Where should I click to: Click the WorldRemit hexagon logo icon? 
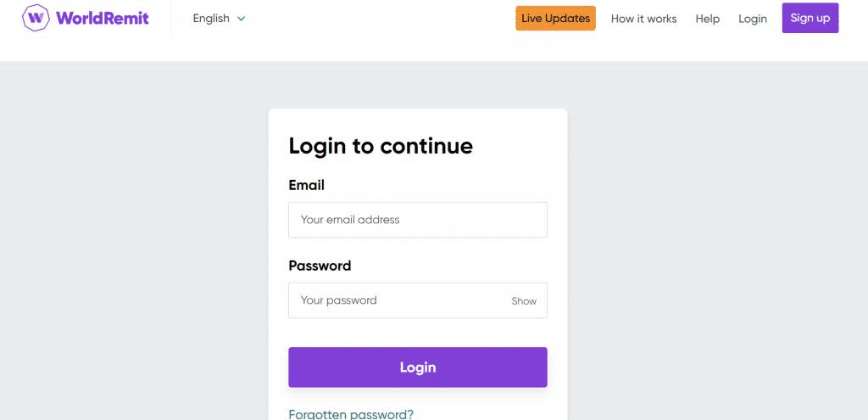(x=36, y=18)
